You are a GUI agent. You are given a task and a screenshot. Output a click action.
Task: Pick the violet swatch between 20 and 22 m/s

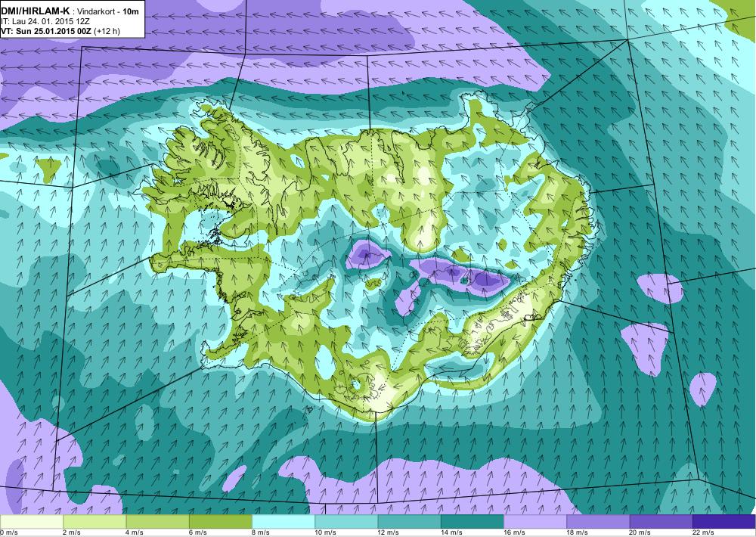click(x=661, y=522)
